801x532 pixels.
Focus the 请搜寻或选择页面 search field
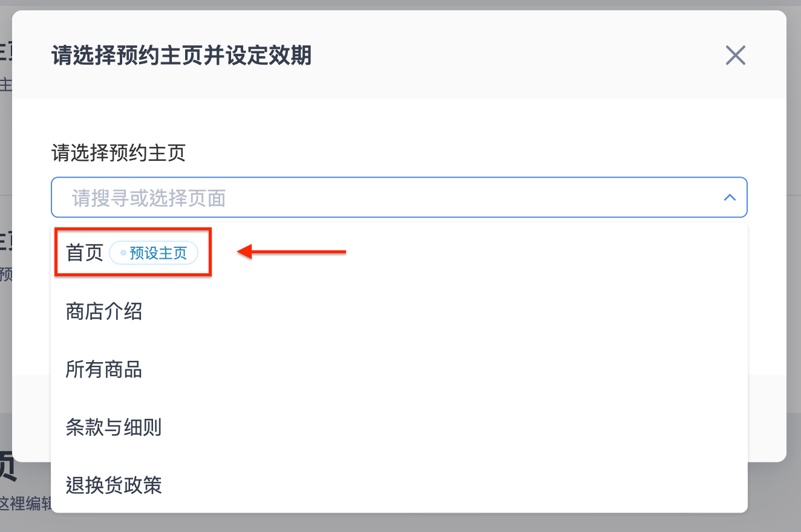pyautogui.click(x=399, y=197)
